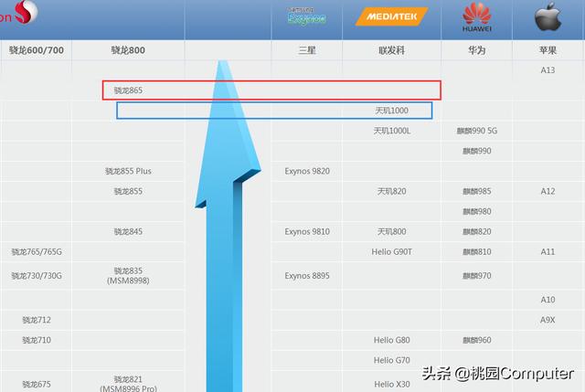Viewport: 585px width, 392px height.
Task: Select the 华为 column header
Action: (477, 50)
